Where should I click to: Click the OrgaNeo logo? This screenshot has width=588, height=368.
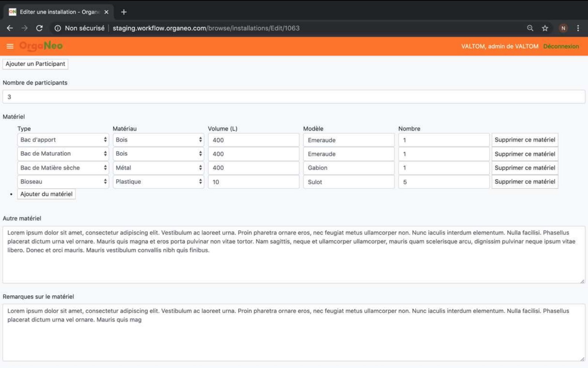coord(41,46)
